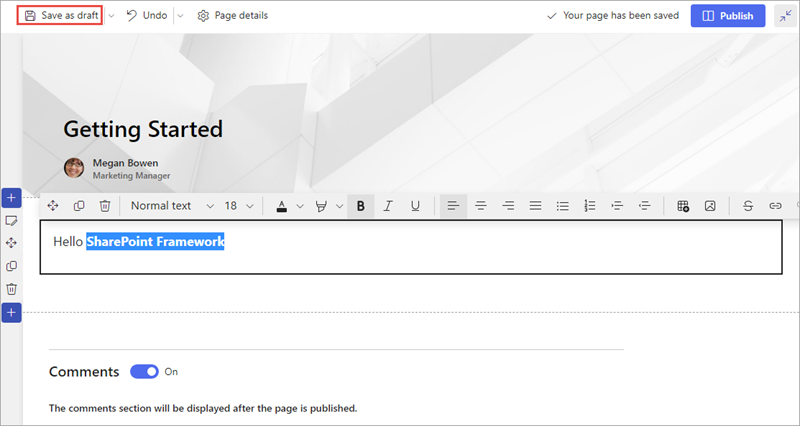This screenshot has width=800, height=426.
Task: Apply the highlight color
Action: 321,206
